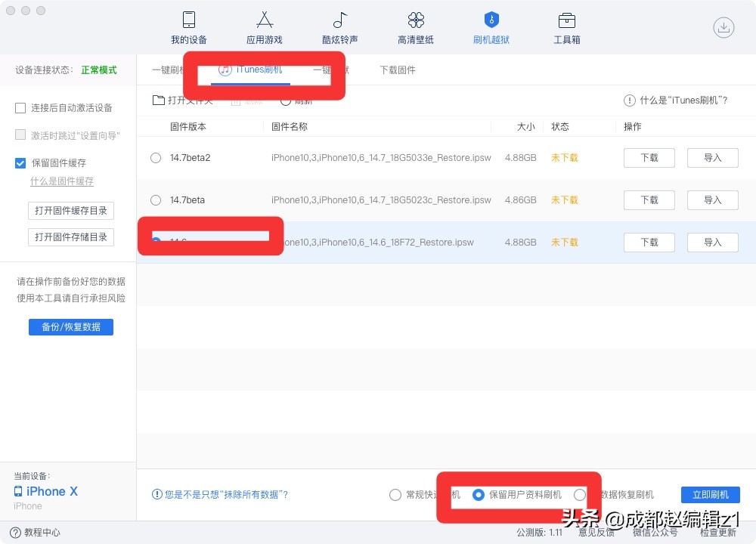Open the 高清壁纸 wallpapers section

coord(414,28)
